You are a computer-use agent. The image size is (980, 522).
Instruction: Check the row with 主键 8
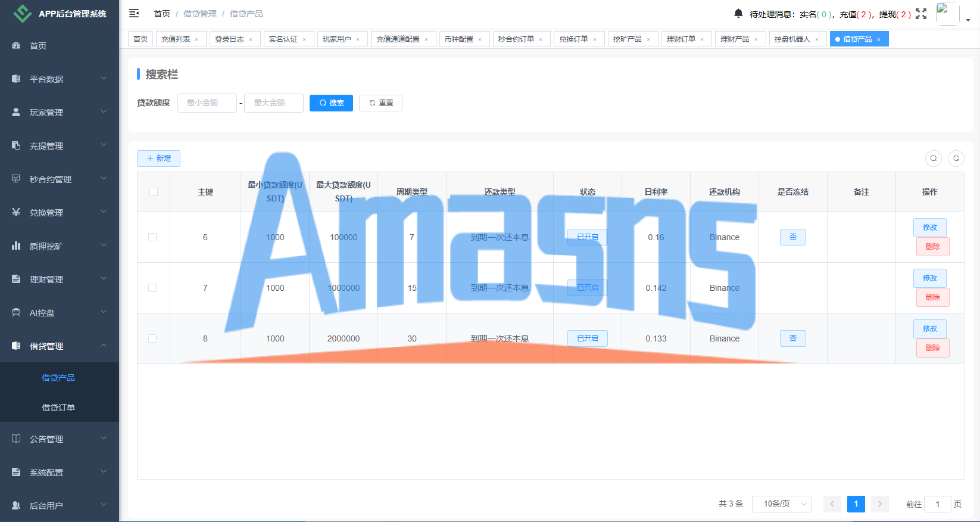152,338
